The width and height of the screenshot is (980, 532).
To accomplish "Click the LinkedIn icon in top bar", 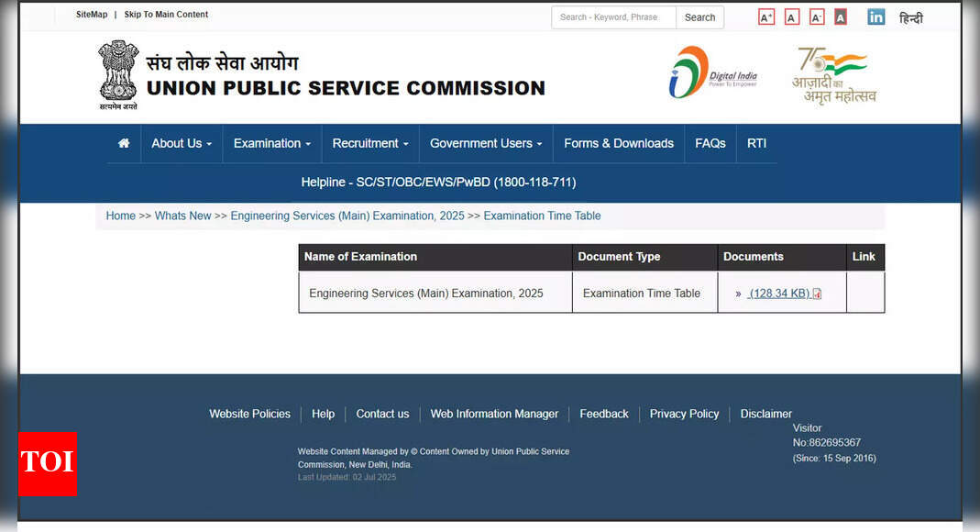I will click(x=875, y=17).
